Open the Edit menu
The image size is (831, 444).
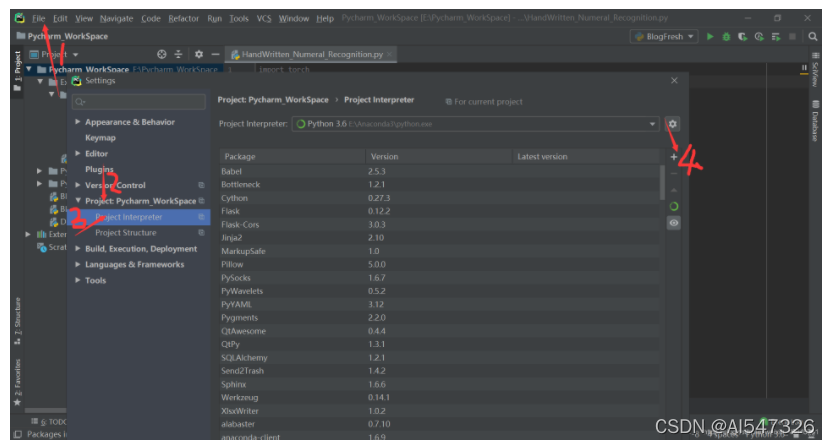60,19
